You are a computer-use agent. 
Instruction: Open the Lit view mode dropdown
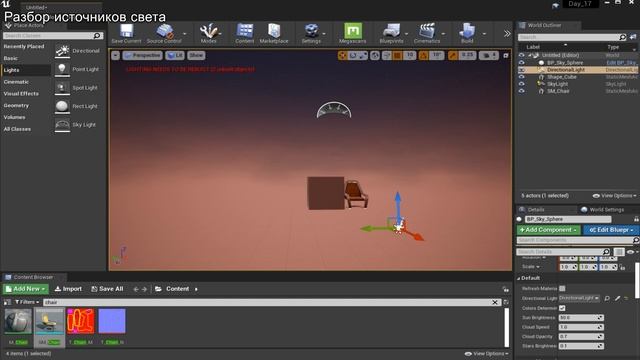(x=175, y=55)
